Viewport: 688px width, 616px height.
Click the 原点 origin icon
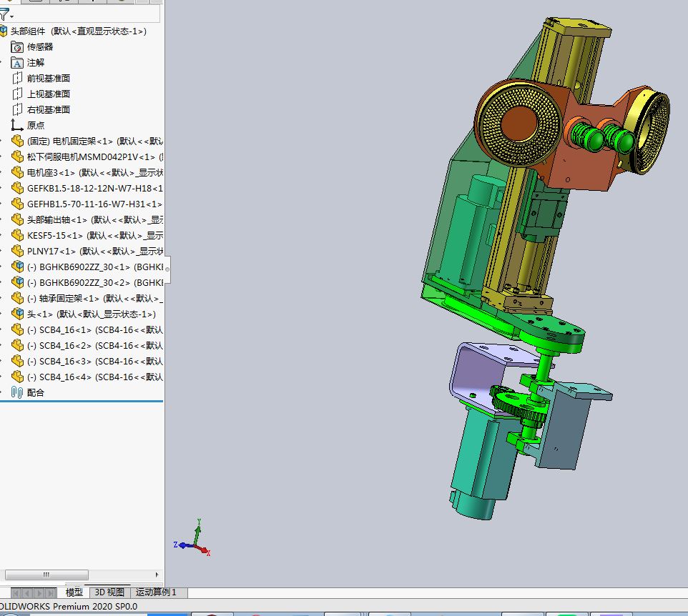17,125
